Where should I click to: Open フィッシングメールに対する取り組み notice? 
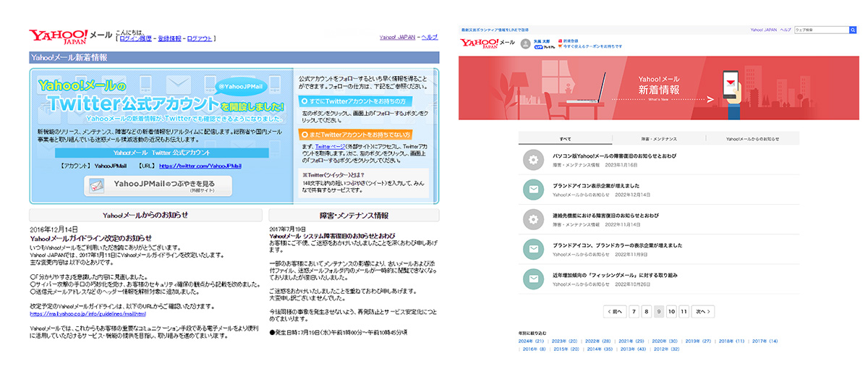[x=616, y=275]
